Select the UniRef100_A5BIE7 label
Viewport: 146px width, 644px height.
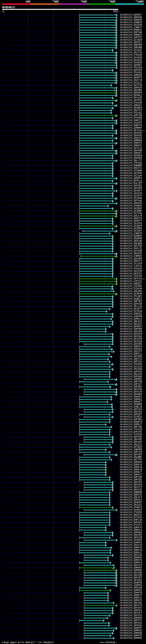click(131, 284)
